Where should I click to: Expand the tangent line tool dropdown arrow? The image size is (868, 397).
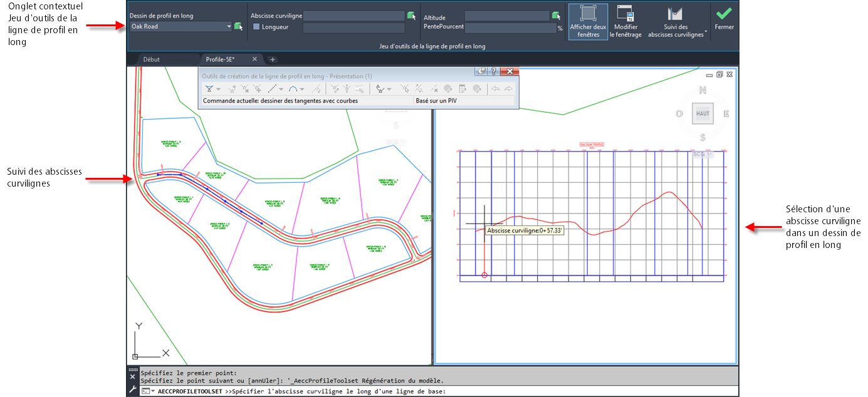click(x=281, y=90)
